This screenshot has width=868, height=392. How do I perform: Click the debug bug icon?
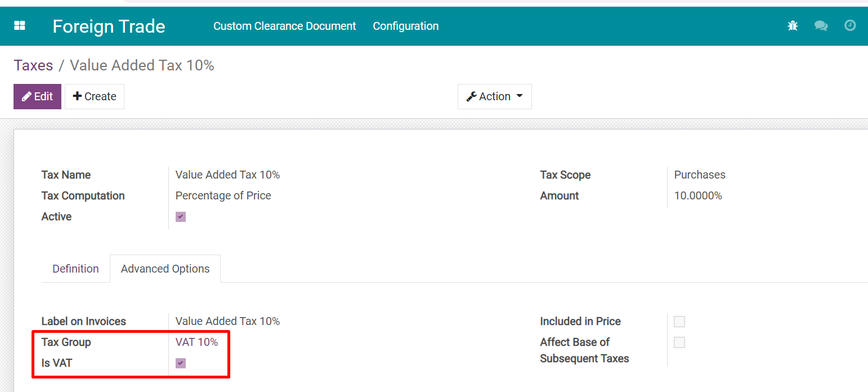tap(793, 26)
